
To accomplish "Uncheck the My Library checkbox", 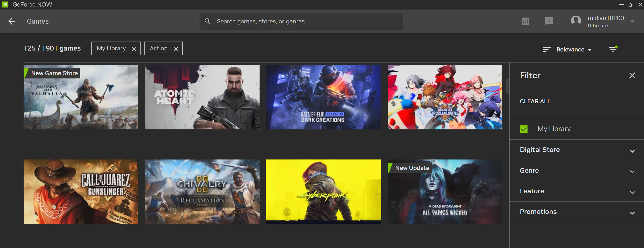I will click(524, 129).
